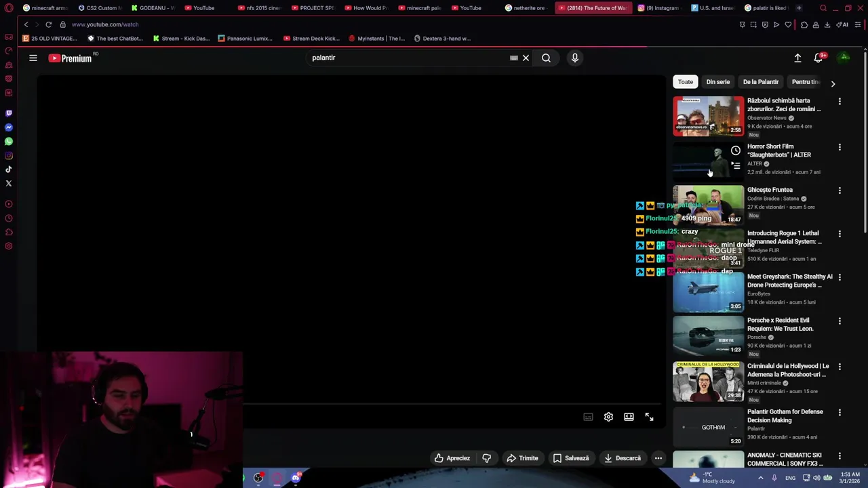Open Porsche x Resident Evil video title
The width and height of the screenshot is (868, 488).
pos(780,324)
